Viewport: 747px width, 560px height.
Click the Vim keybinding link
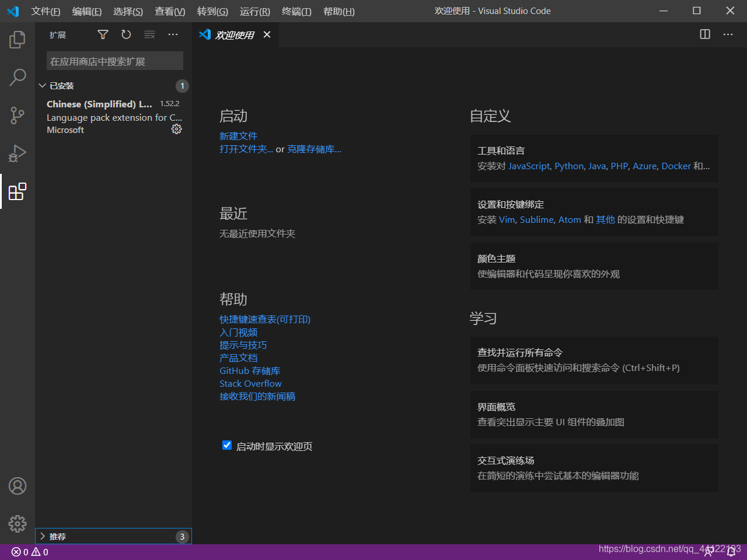tap(507, 219)
